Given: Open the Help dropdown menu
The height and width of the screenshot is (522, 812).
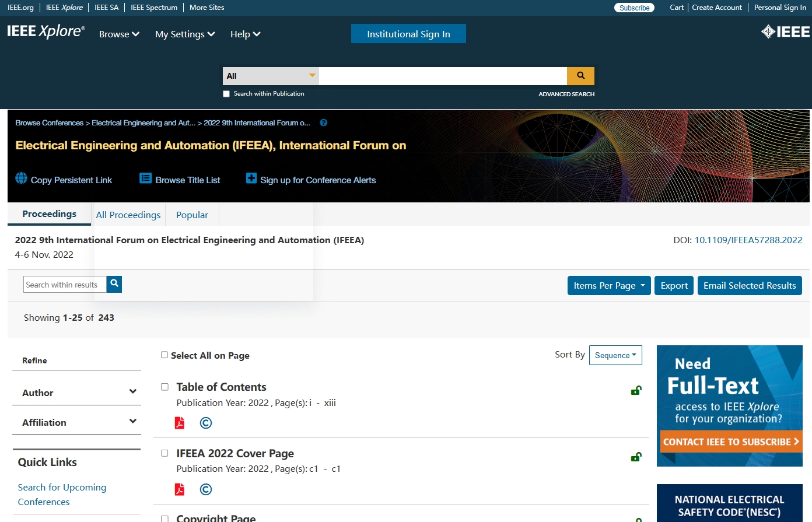Looking at the screenshot, I should (x=245, y=34).
